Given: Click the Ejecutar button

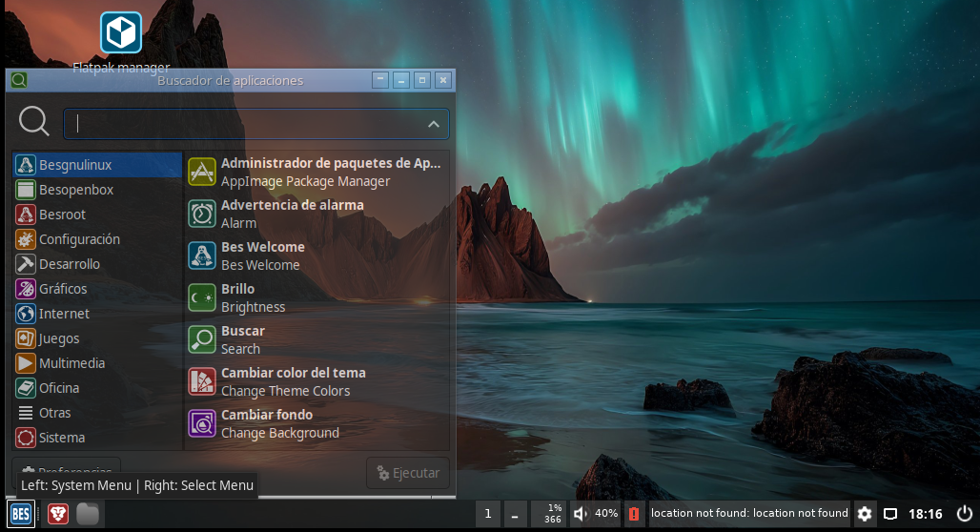Looking at the screenshot, I should (x=407, y=473).
